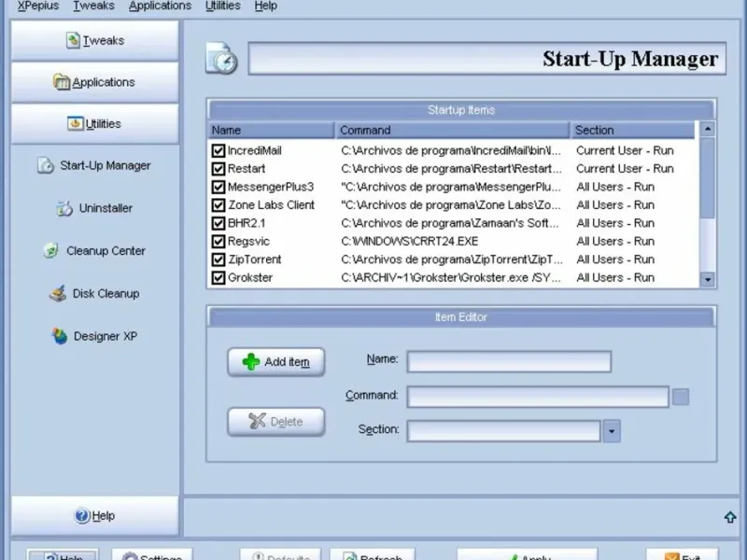Open the Applications panel button
Screen dimensions: 747x560
pos(95,82)
